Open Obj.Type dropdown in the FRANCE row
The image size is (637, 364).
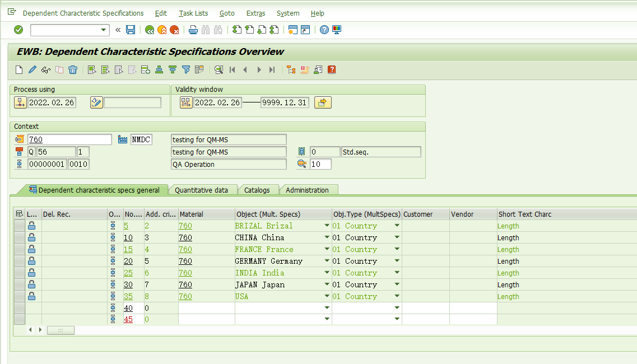pos(397,249)
